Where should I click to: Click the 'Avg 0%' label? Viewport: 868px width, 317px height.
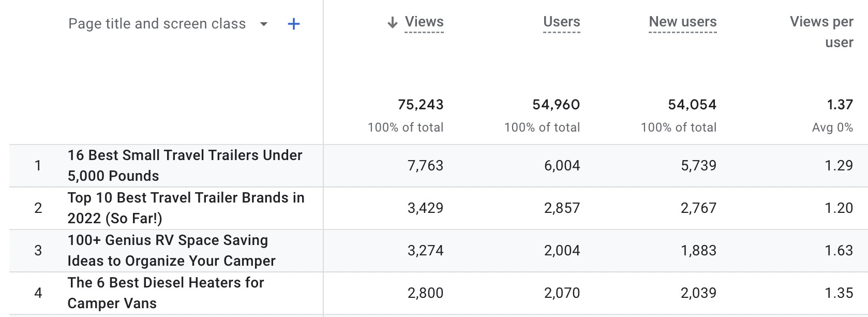tap(833, 127)
